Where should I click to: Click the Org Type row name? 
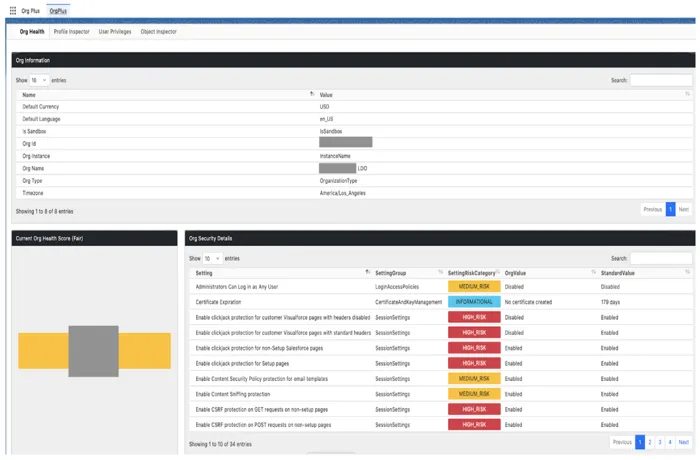32,181
